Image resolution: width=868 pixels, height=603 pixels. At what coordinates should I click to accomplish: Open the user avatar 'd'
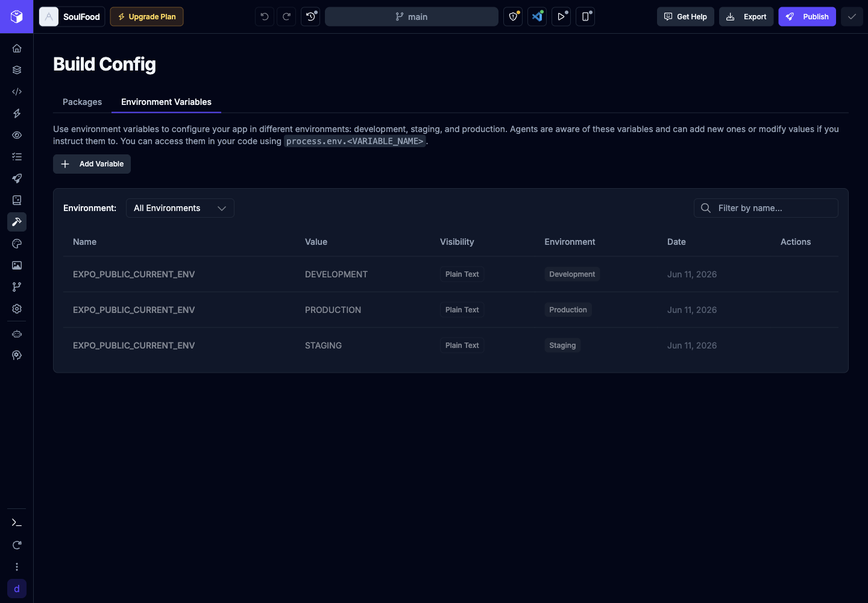point(17,589)
